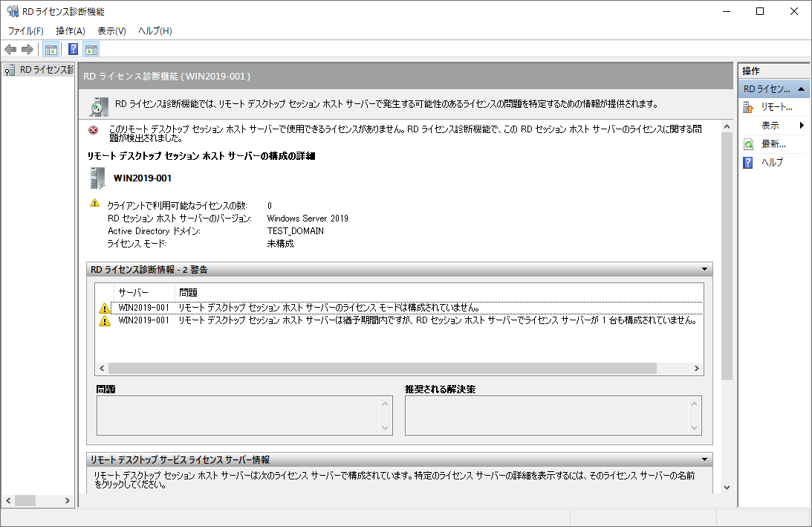Image resolution: width=812 pixels, height=527 pixels.
Task: Select the grace period warning row
Action: [x=399, y=321]
